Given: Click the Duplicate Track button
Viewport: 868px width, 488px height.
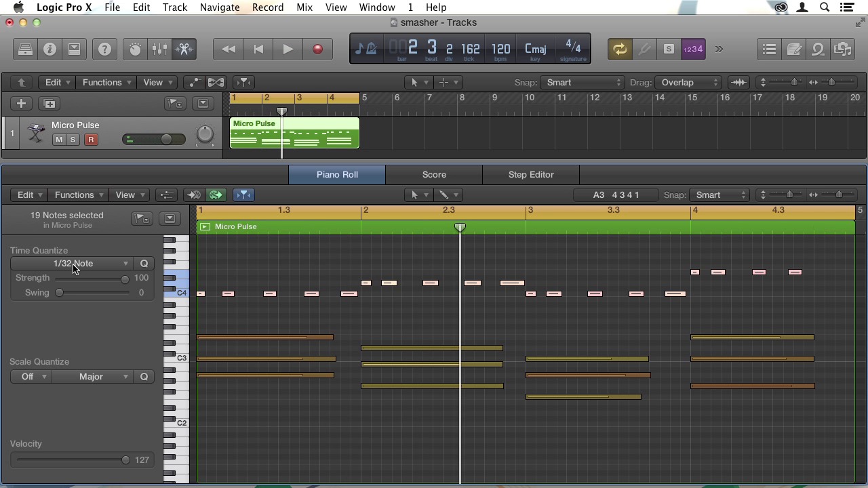Looking at the screenshot, I should click(50, 104).
